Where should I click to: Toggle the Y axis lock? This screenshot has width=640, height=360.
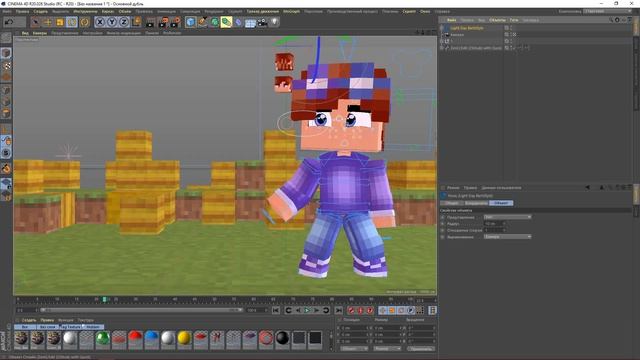point(112,22)
